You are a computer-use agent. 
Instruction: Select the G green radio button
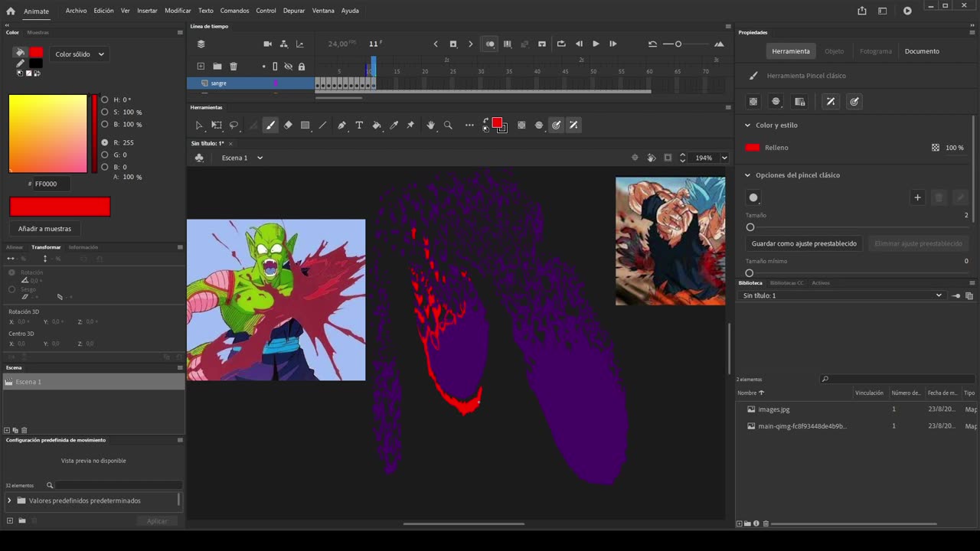point(105,155)
